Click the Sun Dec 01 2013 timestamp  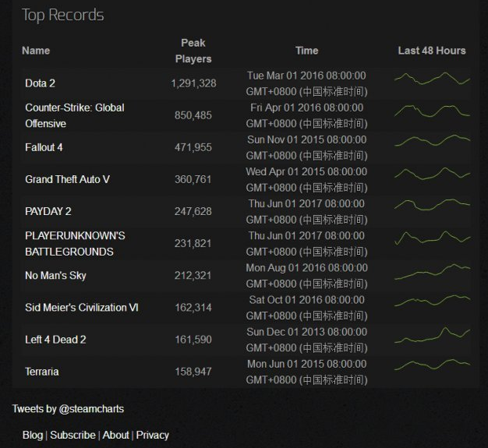click(x=307, y=340)
